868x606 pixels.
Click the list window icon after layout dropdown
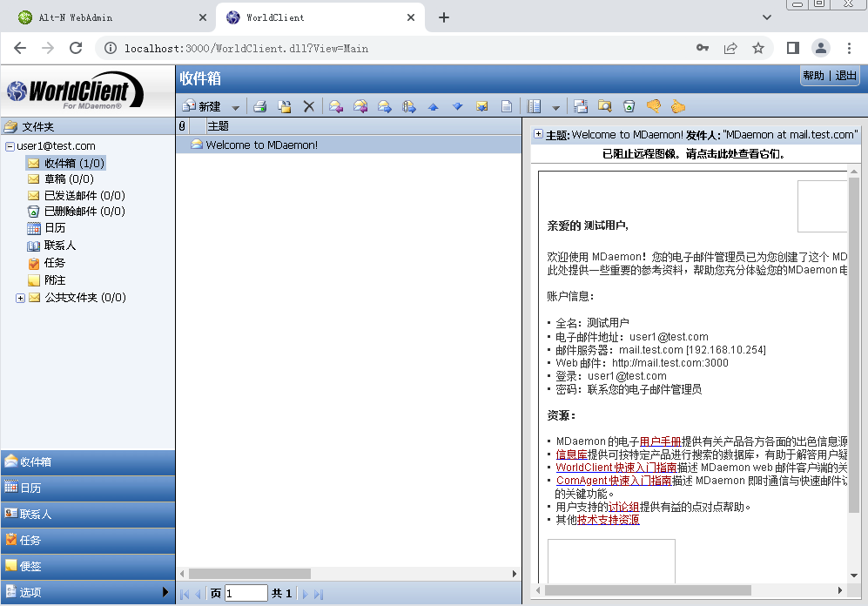[581, 106]
